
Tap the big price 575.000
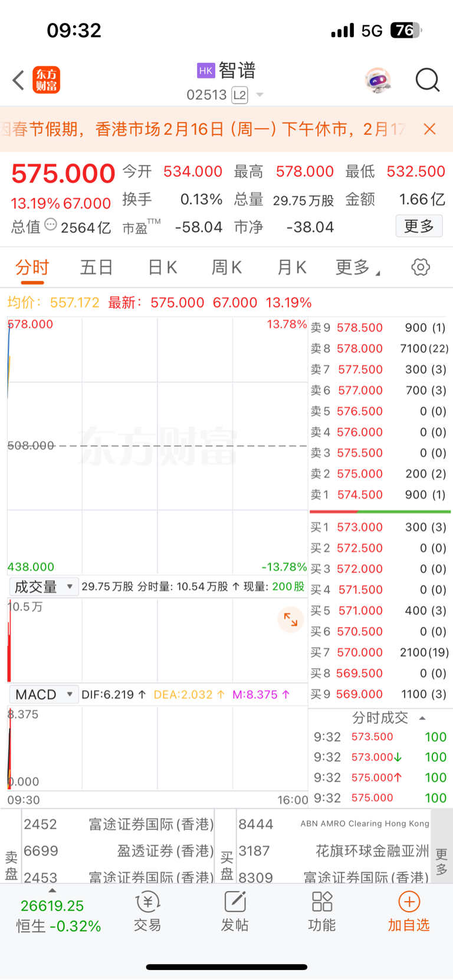tap(63, 174)
